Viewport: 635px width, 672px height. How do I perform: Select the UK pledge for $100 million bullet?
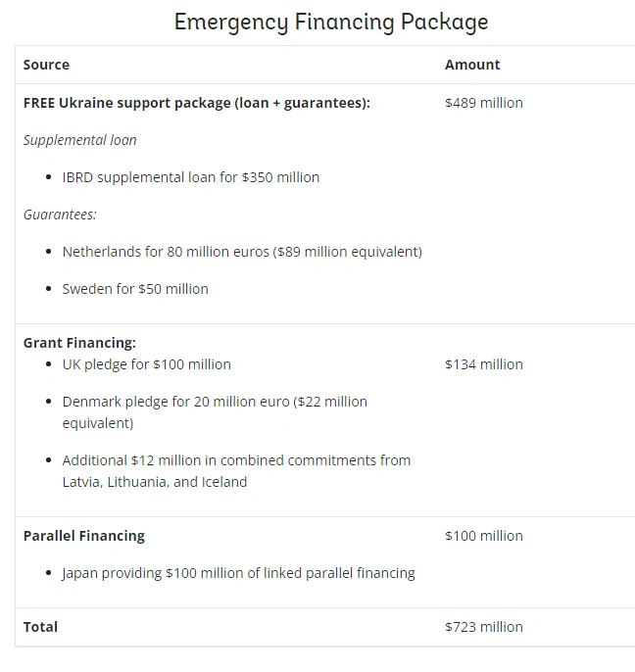coord(147,364)
